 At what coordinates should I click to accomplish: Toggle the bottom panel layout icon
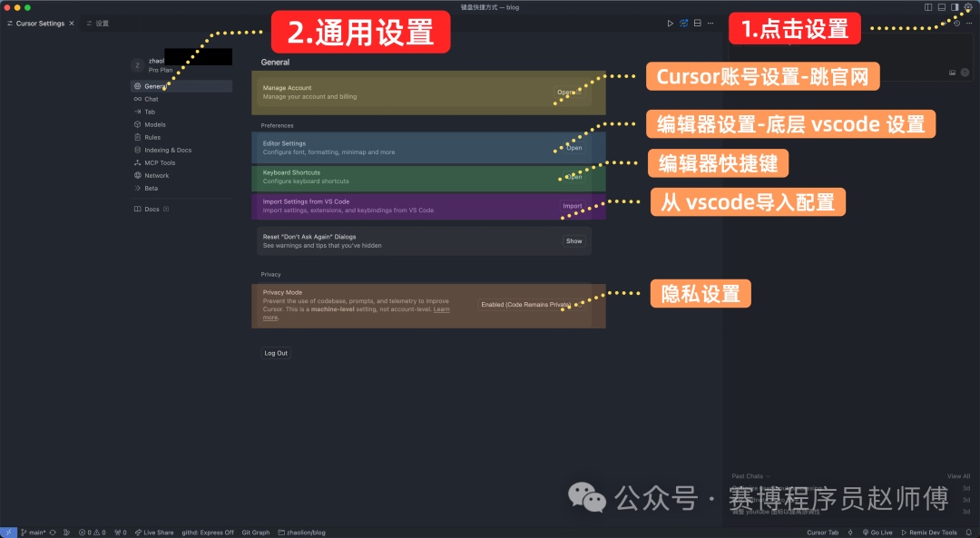[x=941, y=7]
